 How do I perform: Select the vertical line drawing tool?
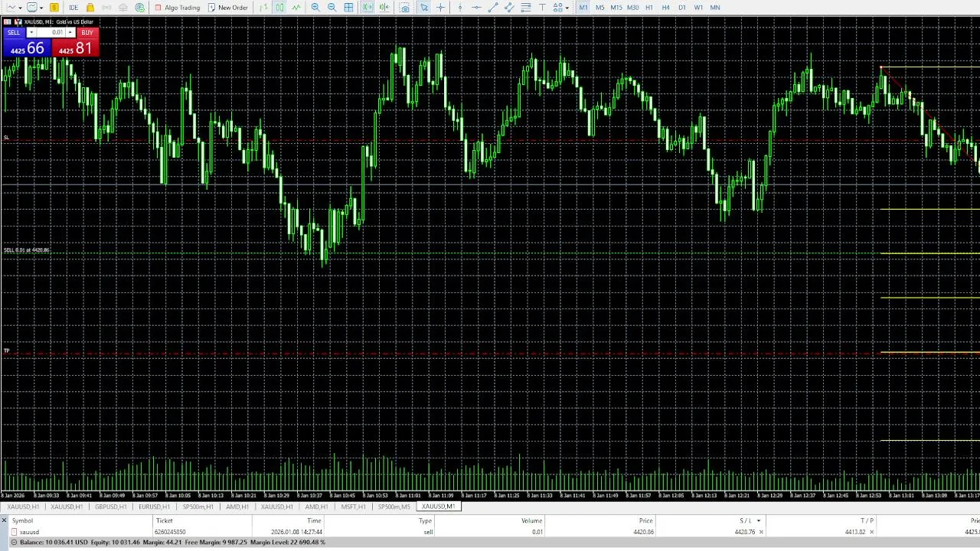[460, 8]
